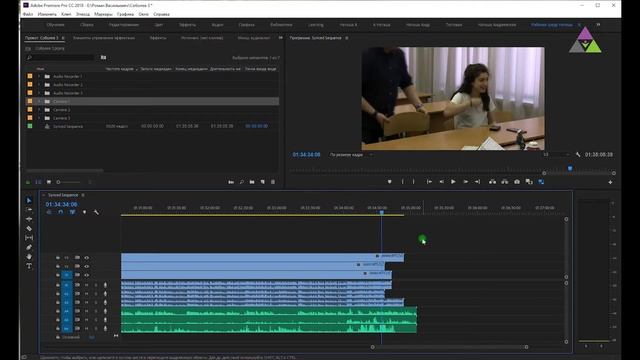Open the playback resolution dropdown

point(557,155)
